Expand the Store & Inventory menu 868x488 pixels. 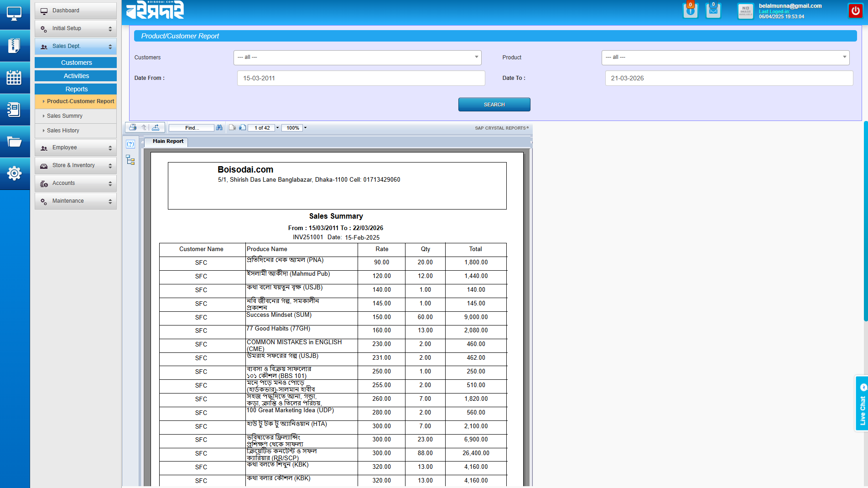(76, 165)
